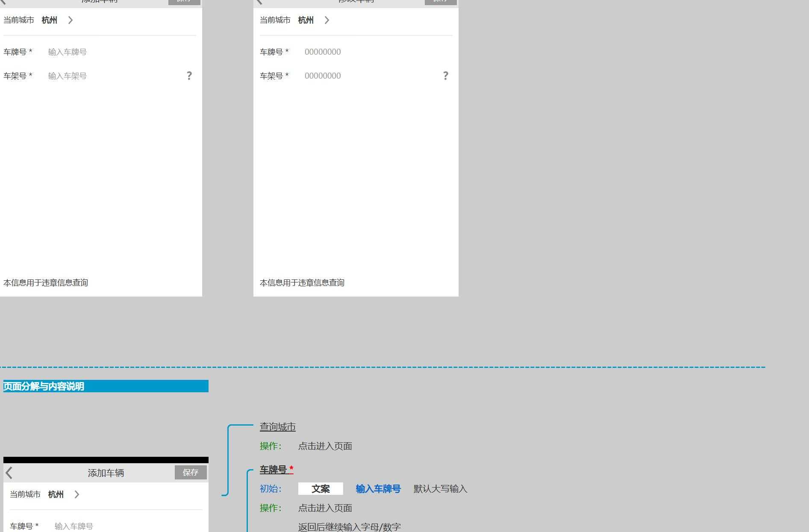The width and height of the screenshot is (809, 532).
Task: Click the back arrow on the 添加车辆 page
Action: (x=3, y=1)
